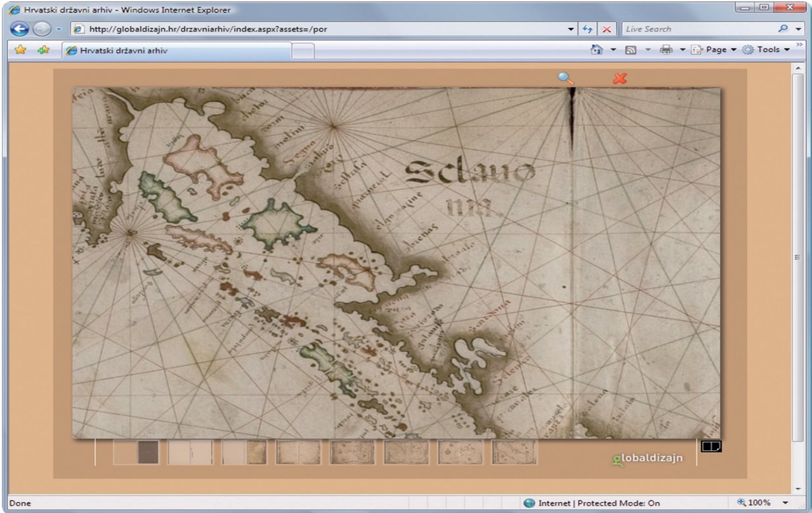This screenshot has width=812, height=513.
Task: Click the Internet Protected Mode status text
Action: pos(599,503)
